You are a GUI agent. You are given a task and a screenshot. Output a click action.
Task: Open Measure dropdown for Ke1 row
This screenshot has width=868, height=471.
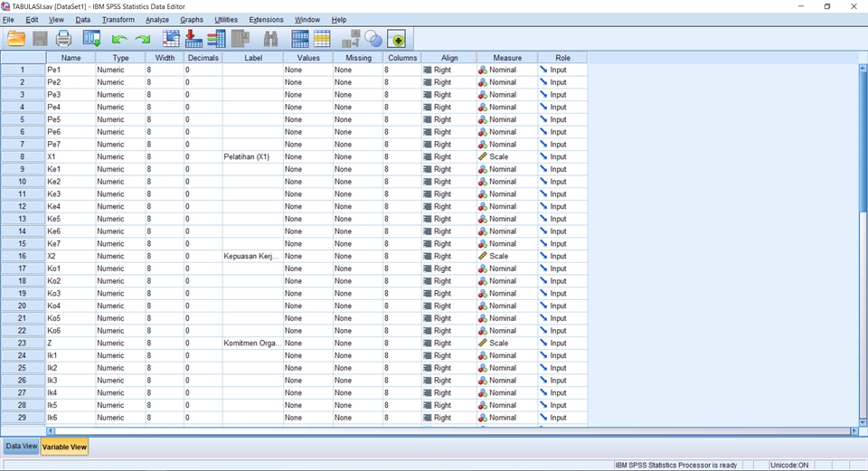point(507,169)
